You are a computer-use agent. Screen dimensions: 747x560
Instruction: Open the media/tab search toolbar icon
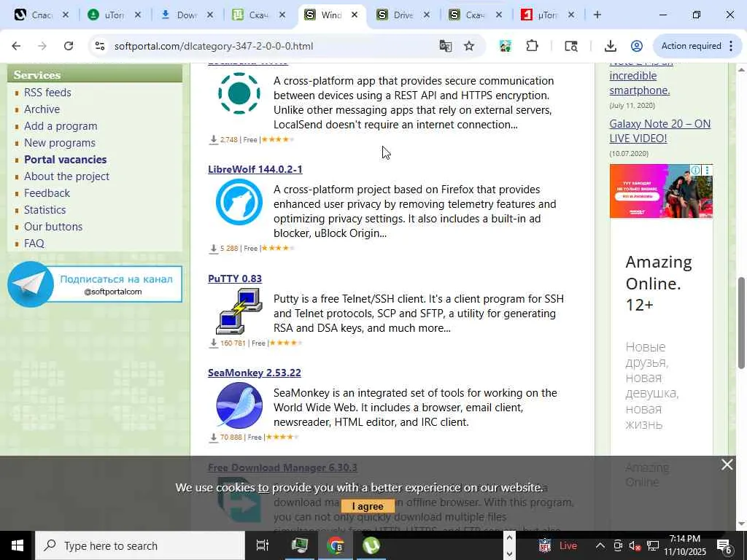click(570, 46)
